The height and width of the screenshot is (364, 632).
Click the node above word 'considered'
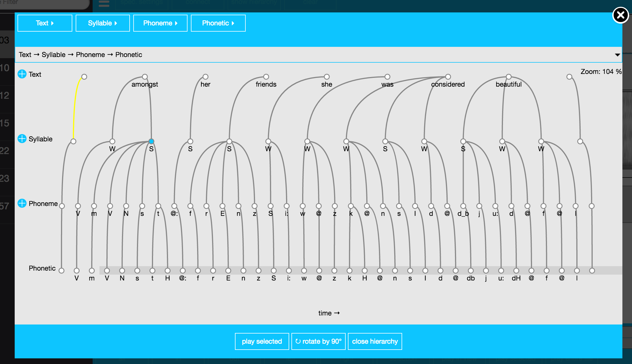448,77
